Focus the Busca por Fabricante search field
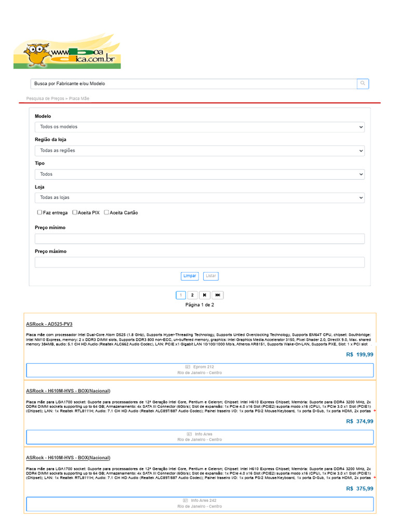Screen dimensions: 399x532 [x=194, y=84]
